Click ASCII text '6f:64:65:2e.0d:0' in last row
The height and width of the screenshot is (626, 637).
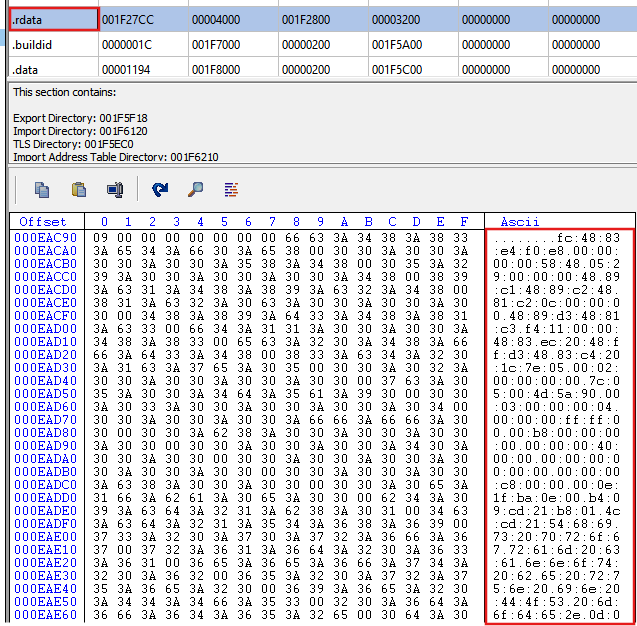click(557, 615)
